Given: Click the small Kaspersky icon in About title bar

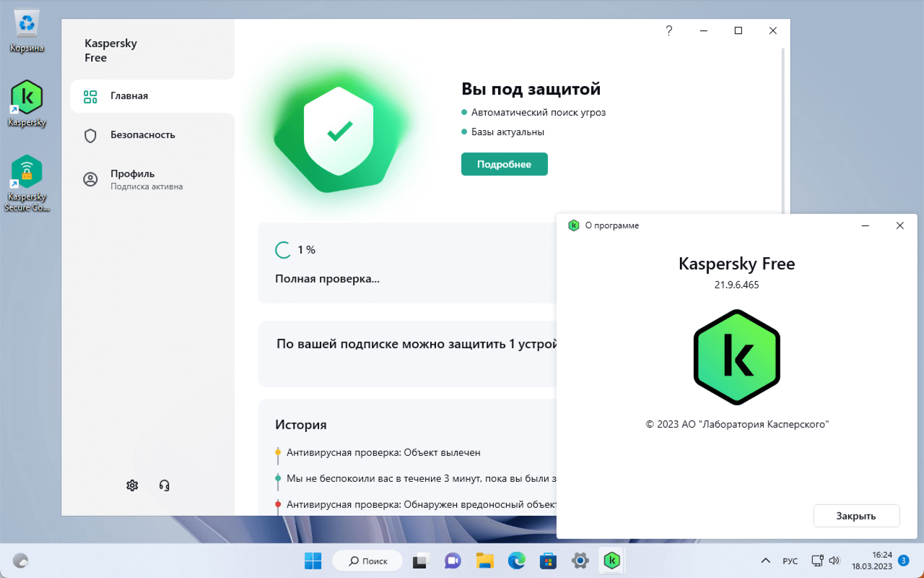Looking at the screenshot, I should point(574,225).
